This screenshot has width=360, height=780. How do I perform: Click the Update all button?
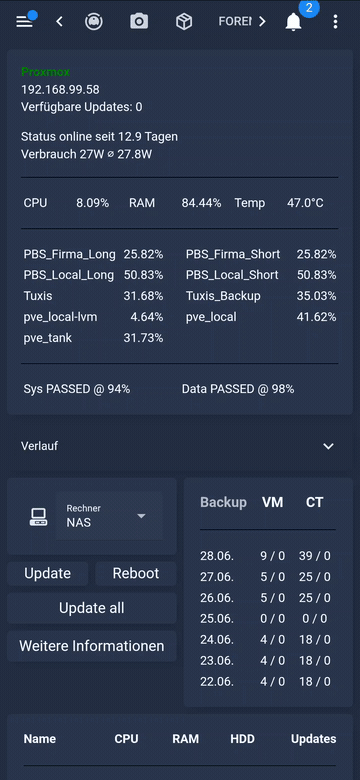tap(91, 608)
